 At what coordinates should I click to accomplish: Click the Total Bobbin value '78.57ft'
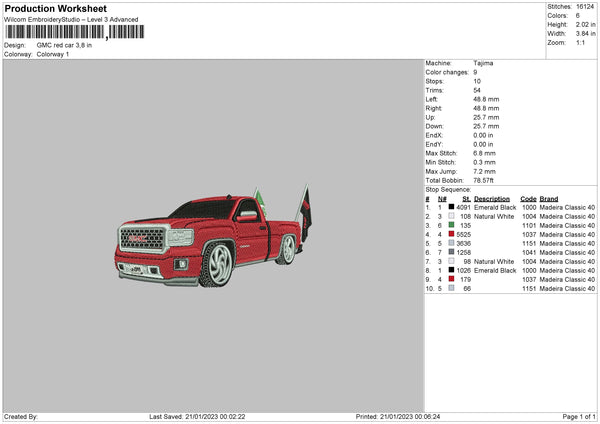click(x=483, y=180)
